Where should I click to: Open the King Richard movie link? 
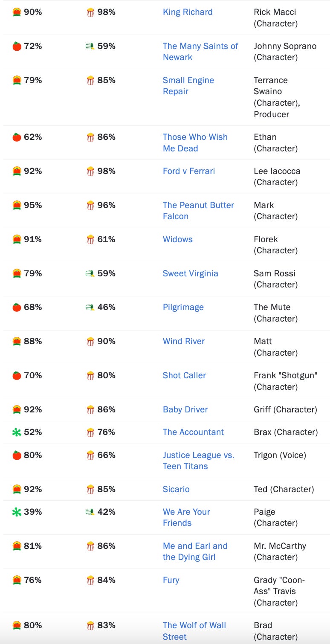[188, 12]
